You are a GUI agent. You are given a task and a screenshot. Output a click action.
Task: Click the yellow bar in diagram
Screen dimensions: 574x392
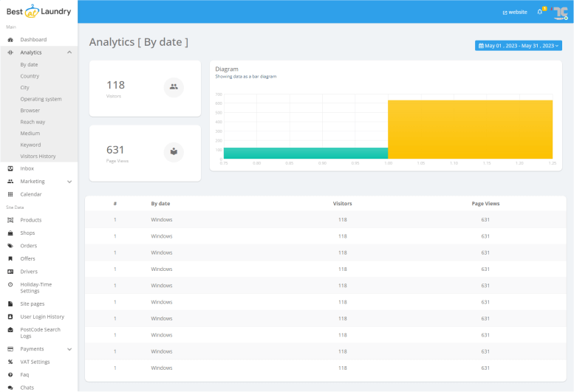(470, 129)
